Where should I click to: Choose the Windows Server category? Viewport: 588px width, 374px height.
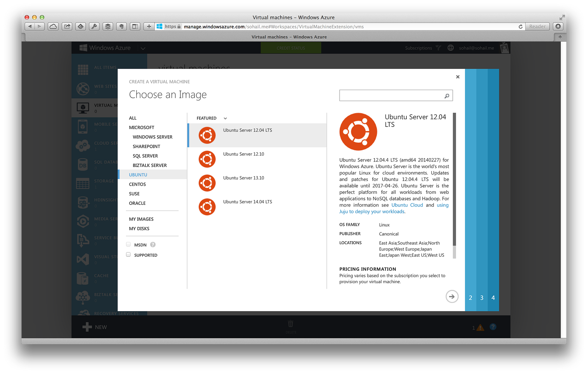click(x=152, y=137)
